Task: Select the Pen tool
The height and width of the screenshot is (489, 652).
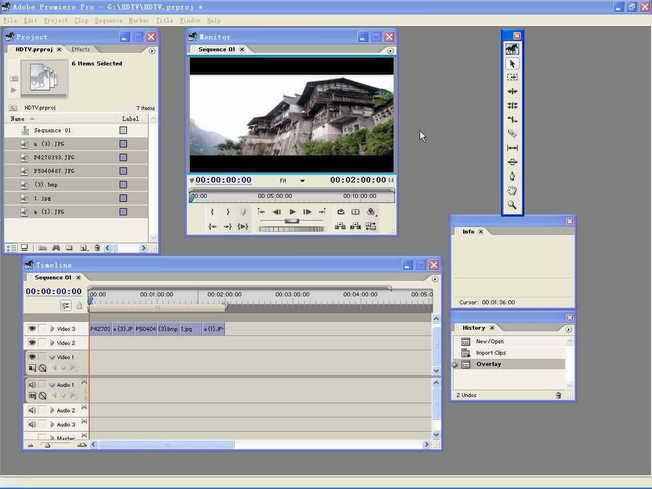Action: click(x=512, y=176)
